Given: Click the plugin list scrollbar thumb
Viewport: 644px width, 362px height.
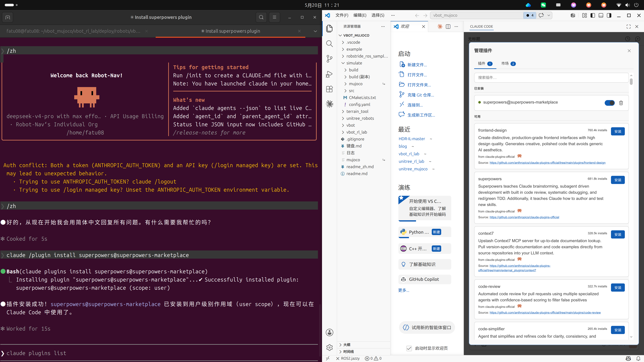Looking at the screenshot, I should (x=631, y=81).
